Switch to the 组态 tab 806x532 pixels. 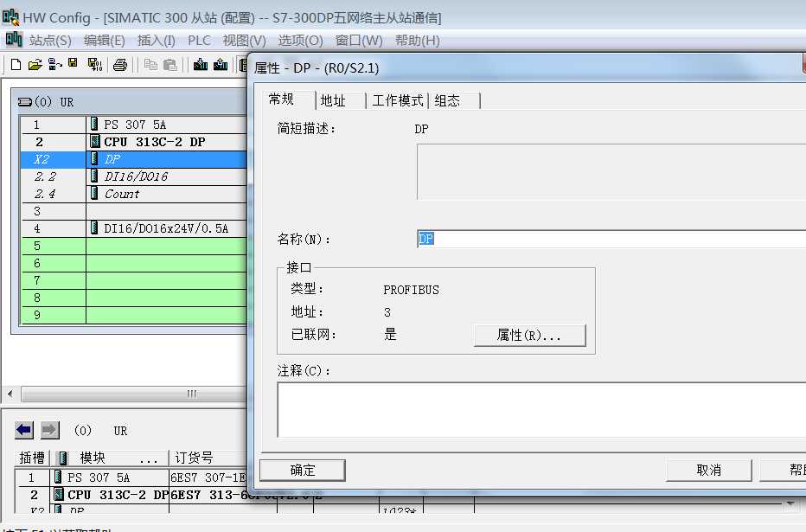(x=454, y=100)
